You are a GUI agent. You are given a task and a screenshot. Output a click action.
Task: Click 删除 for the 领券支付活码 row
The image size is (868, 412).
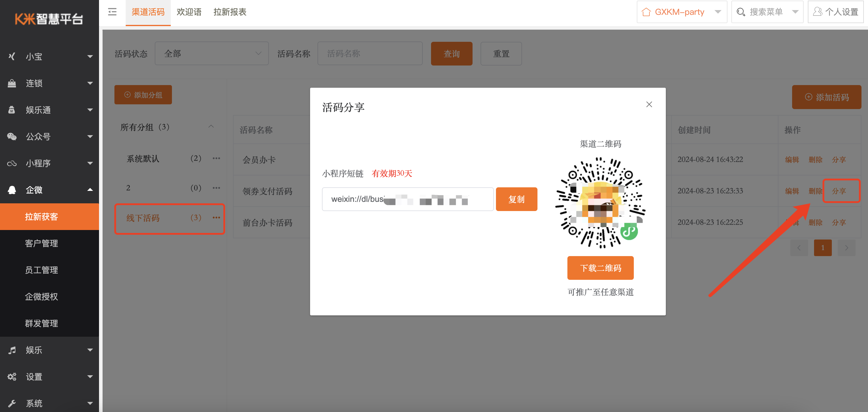pos(816,191)
